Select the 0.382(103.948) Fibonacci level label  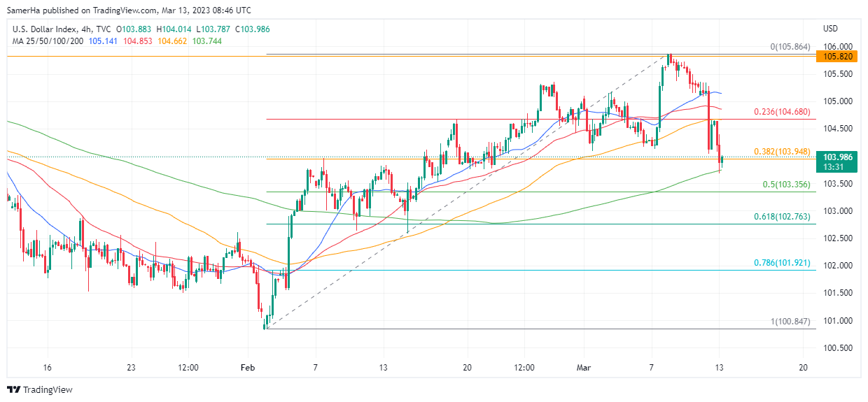[781, 152]
